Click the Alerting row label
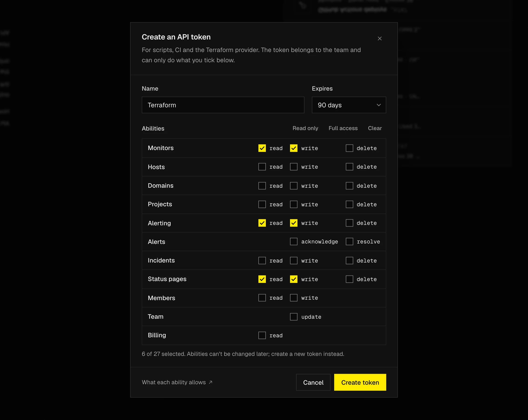 [159, 223]
